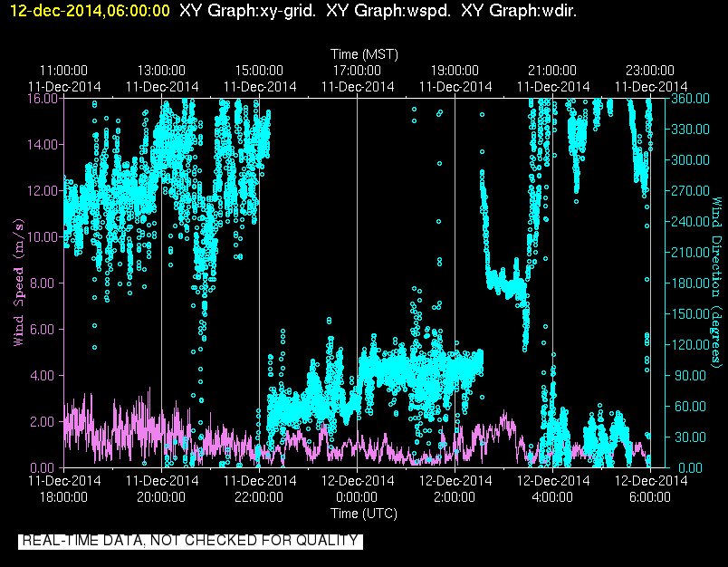Viewport: 728px width, 567px height.
Task: Select the 23:00:00 MST tick label
Action: [650, 71]
